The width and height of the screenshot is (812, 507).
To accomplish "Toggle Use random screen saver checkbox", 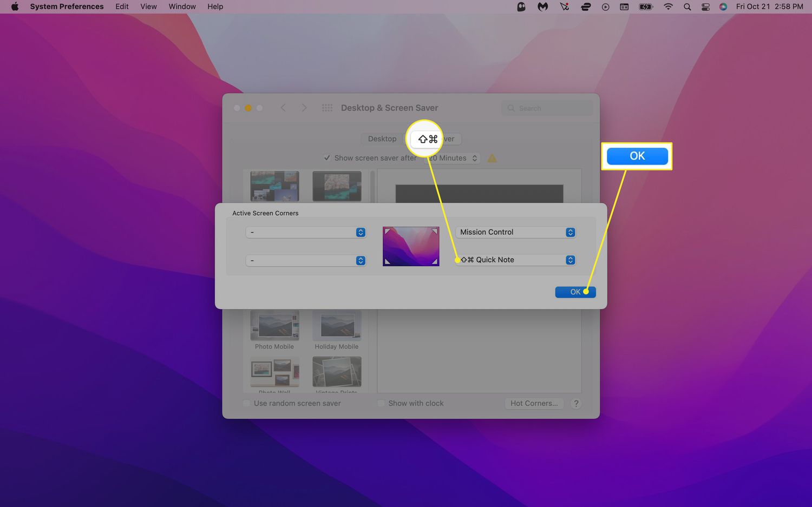I will (x=247, y=403).
